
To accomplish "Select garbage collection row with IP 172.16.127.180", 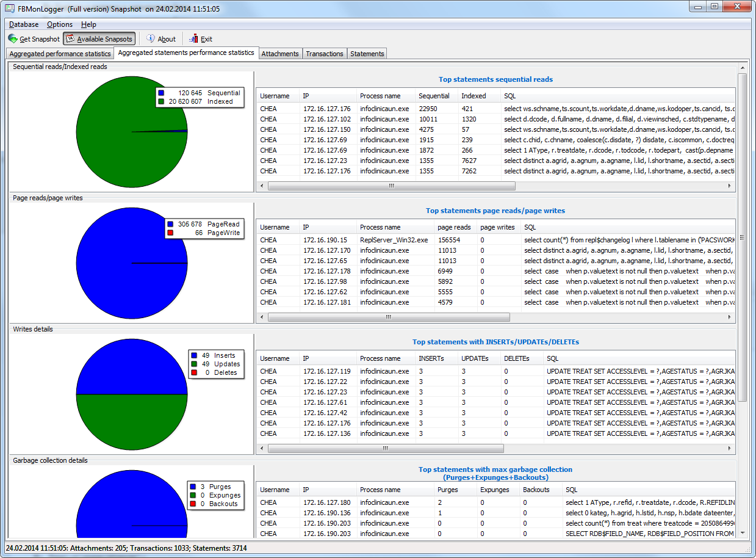I will [x=495, y=502].
